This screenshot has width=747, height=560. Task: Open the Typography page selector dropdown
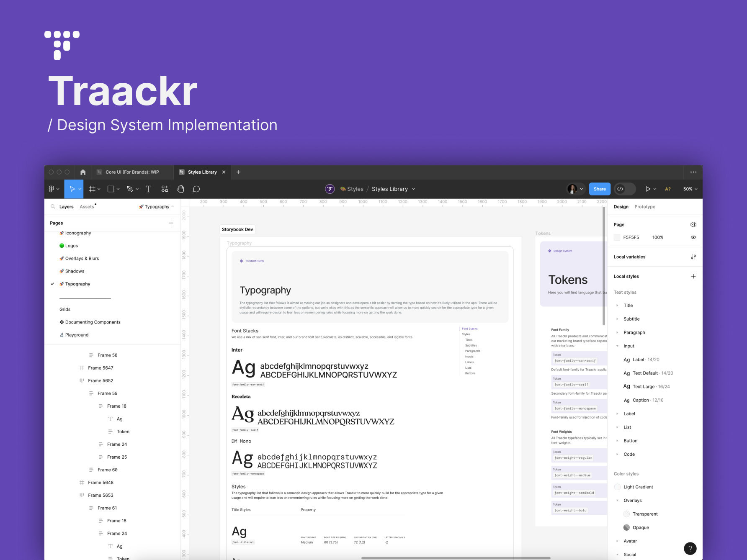(x=157, y=207)
